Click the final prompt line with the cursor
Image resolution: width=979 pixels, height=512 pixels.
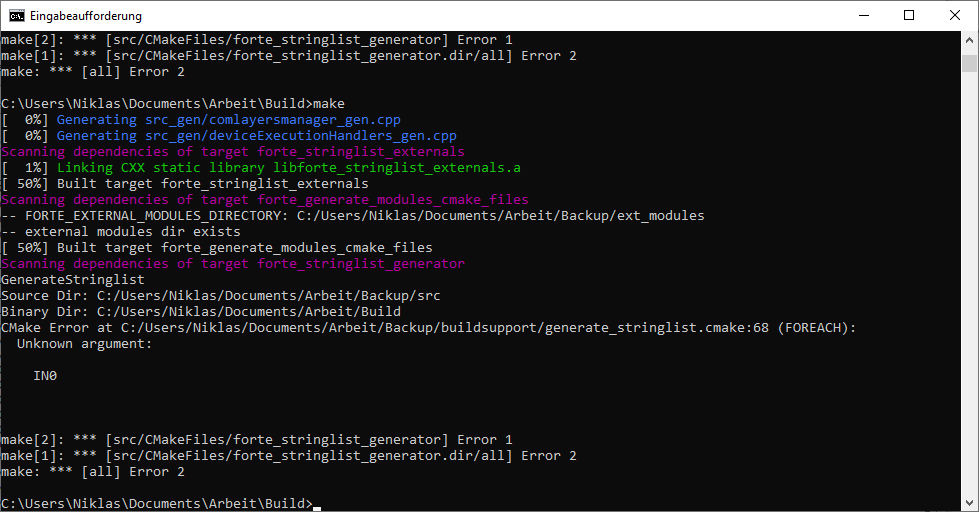point(161,503)
